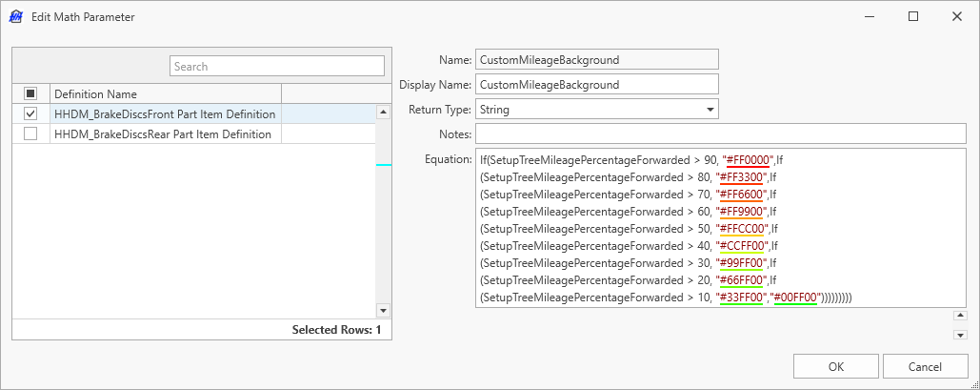Select the HHDM_BrakeDiscsRear Part Item Definition row
980x390 pixels.
coord(163,134)
